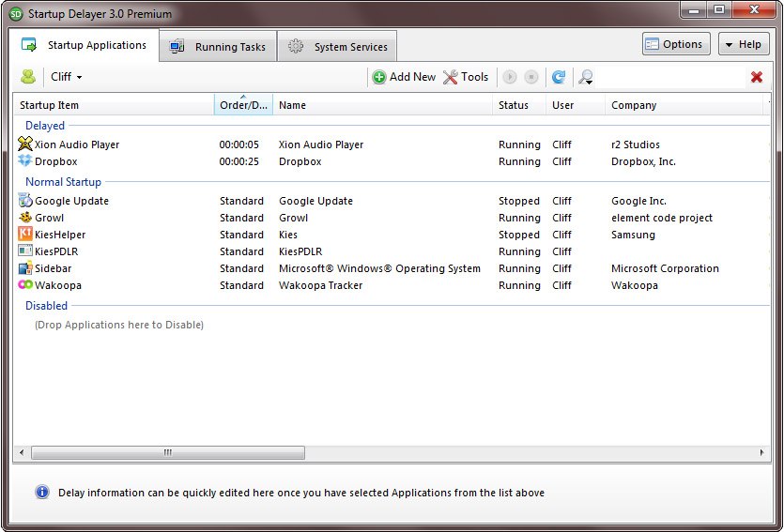Select the Disabled group header
This screenshot has width=784, height=532.
coord(46,305)
